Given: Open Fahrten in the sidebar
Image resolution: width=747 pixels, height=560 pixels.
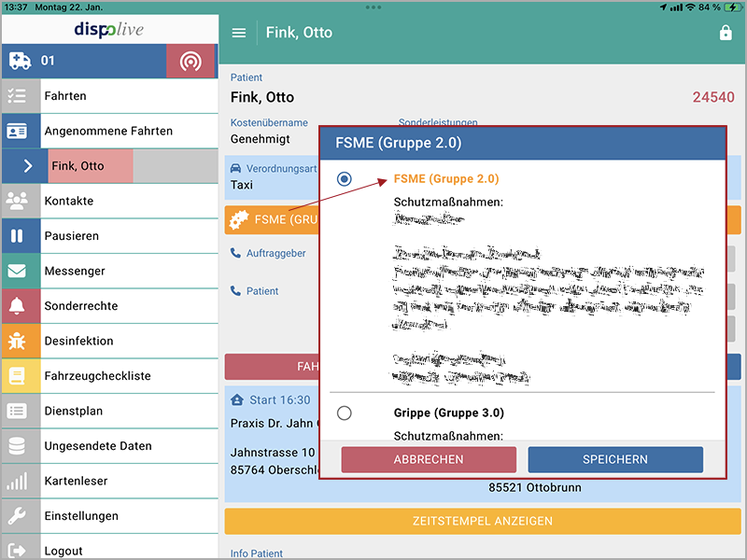Looking at the screenshot, I should pos(65,96).
